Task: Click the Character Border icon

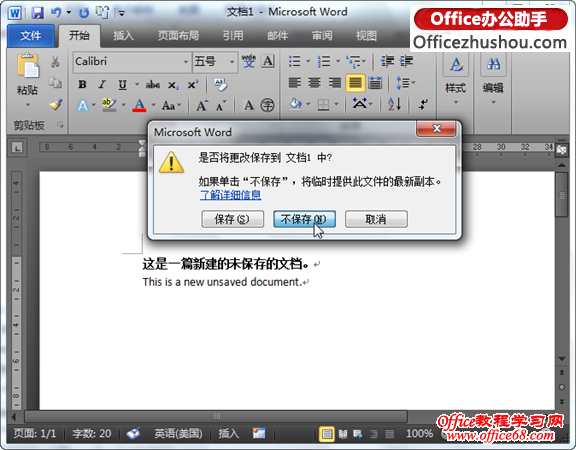Action: (x=268, y=61)
